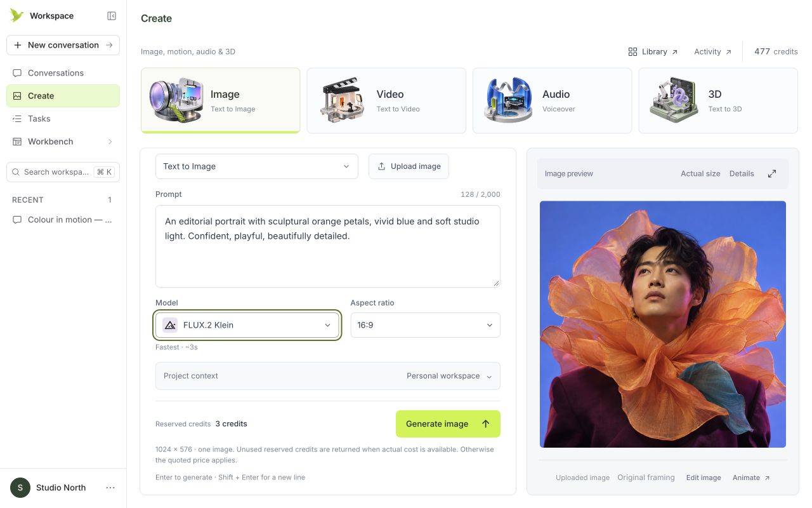Click the Workbench table icon
Screen dimensions: 812x508
(x=17, y=142)
